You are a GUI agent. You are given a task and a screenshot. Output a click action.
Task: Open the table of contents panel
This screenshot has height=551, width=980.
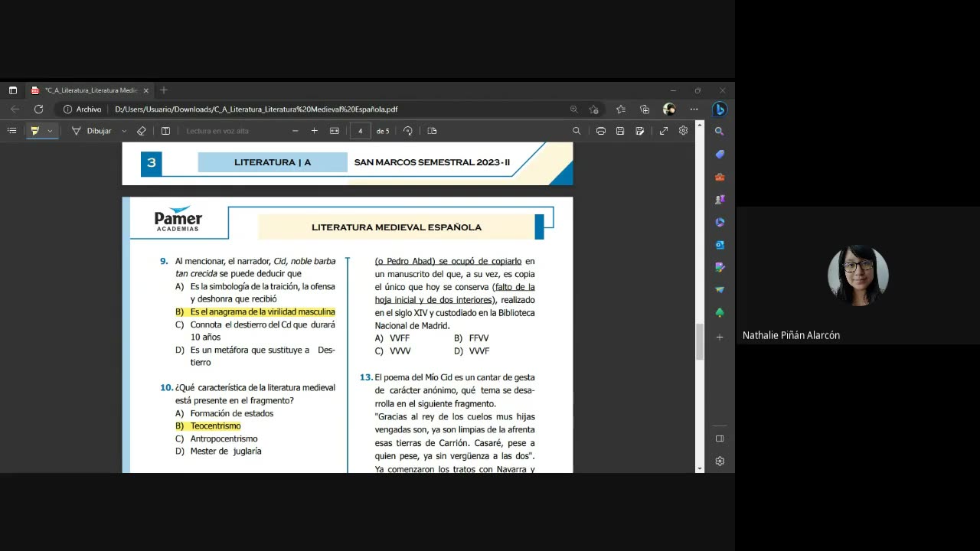(11, 131)
